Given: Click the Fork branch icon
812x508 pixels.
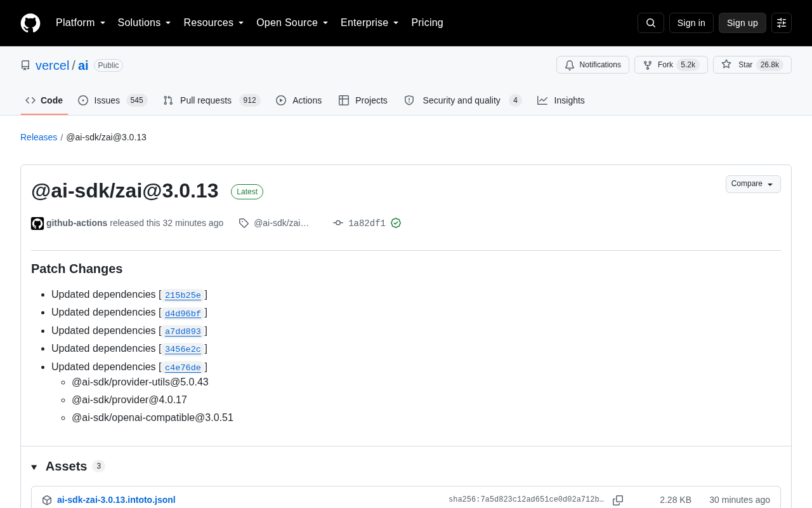Looking at the screenshot, I should 648,65.
